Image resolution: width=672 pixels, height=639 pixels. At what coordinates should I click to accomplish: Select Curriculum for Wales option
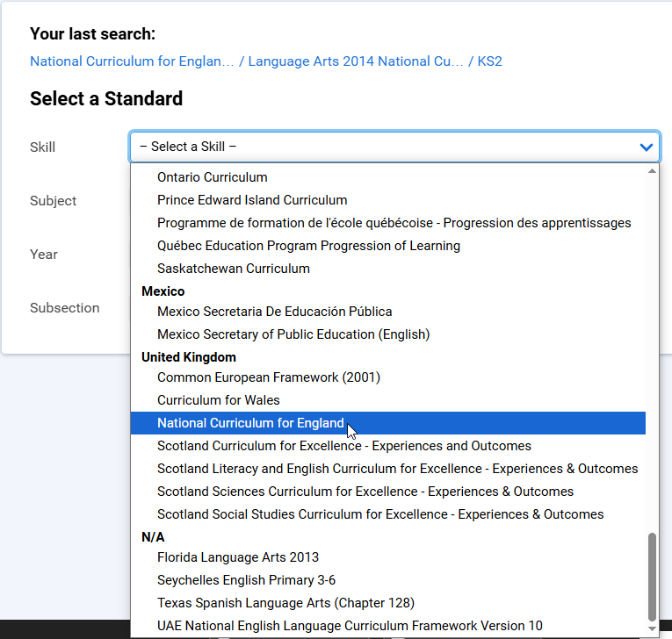pos(388,400)
